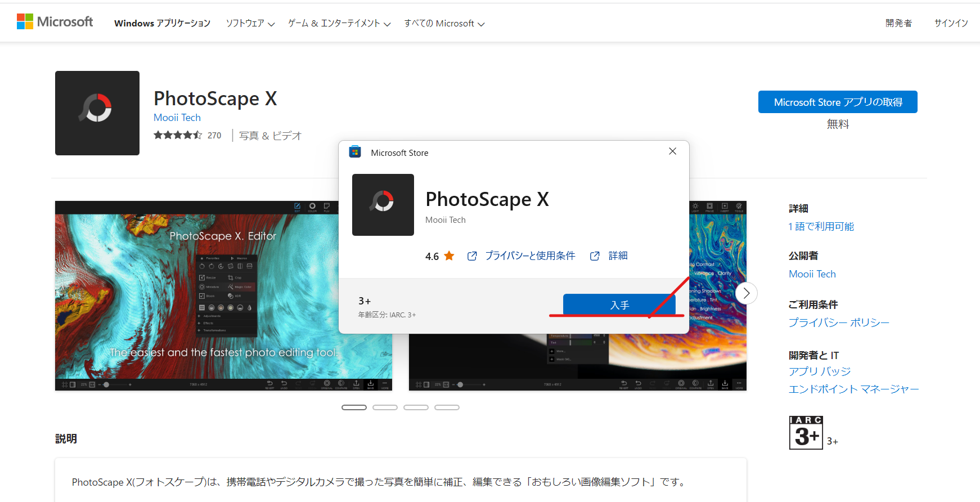Click the 説明 section heading
The width and height of the screenshot is (980, 502).
pyautogui.click(x=66, y=439)
